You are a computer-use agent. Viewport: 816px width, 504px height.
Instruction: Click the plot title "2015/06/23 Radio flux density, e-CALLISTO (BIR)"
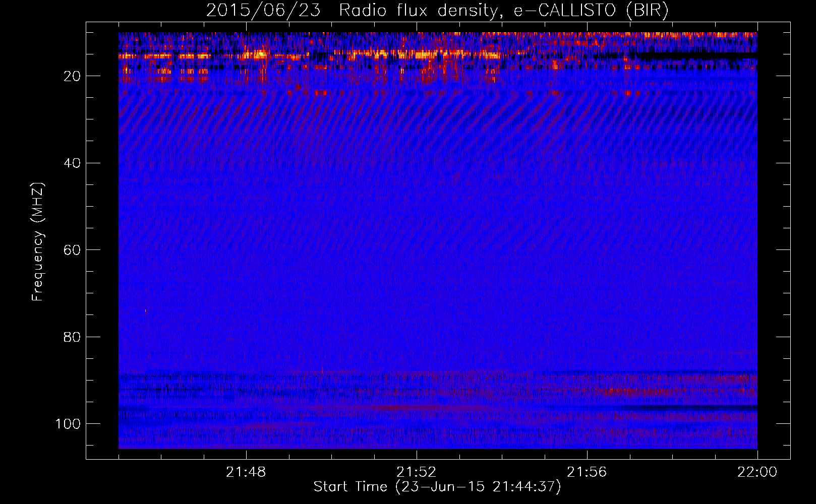437,11
